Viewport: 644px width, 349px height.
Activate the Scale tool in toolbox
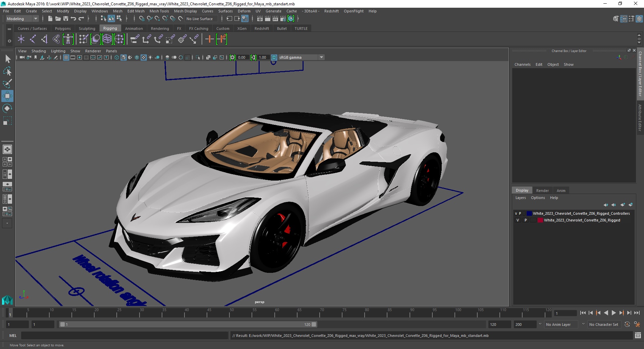pyautogui.click(x=7, y=121)
